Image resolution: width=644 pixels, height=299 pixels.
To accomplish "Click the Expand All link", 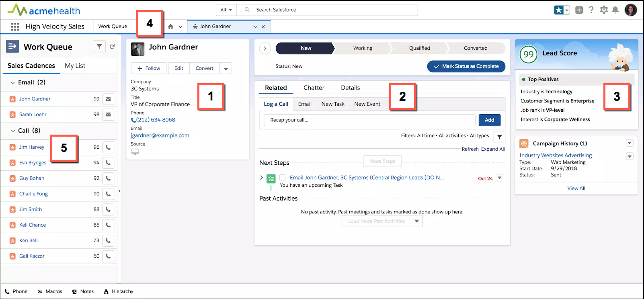I will pyautogui.click(x=493, y=149).
